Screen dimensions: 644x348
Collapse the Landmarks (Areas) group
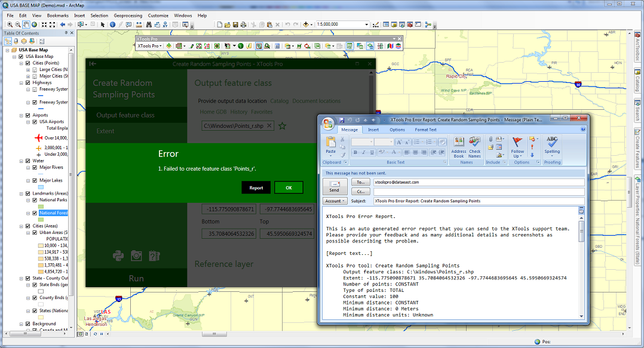tap(22, 193)
